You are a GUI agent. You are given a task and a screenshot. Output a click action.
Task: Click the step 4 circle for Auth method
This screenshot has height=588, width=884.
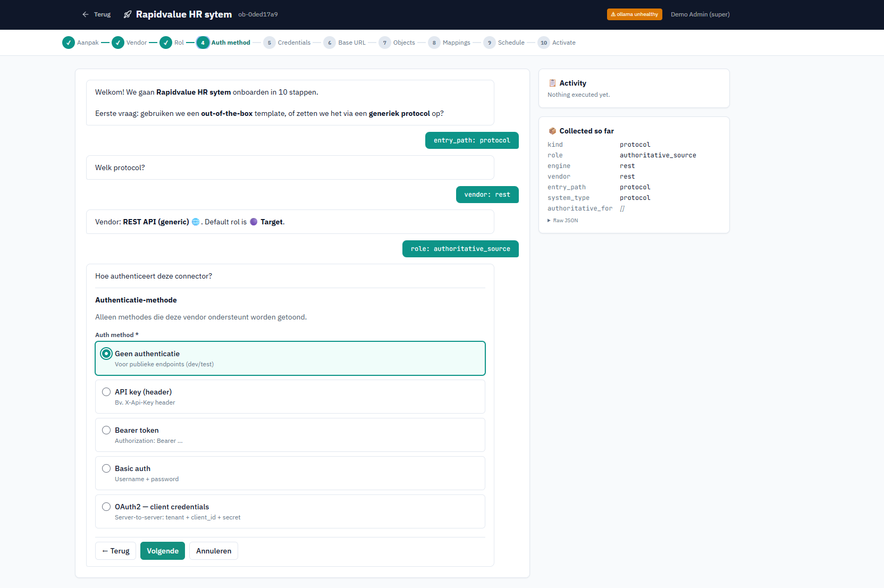(203, 43)
